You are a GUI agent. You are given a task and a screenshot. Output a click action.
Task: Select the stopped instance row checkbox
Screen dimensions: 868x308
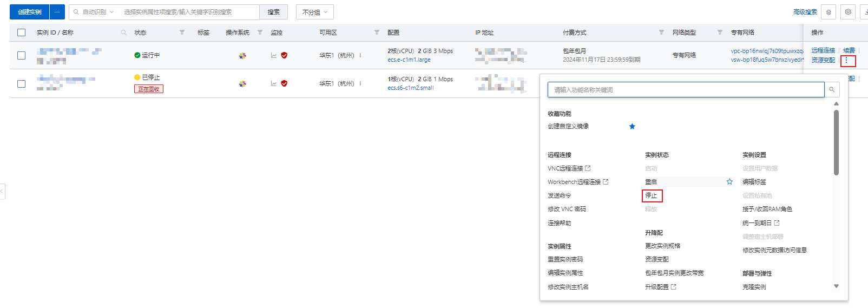pyautogui.click(x=22, y=84)
